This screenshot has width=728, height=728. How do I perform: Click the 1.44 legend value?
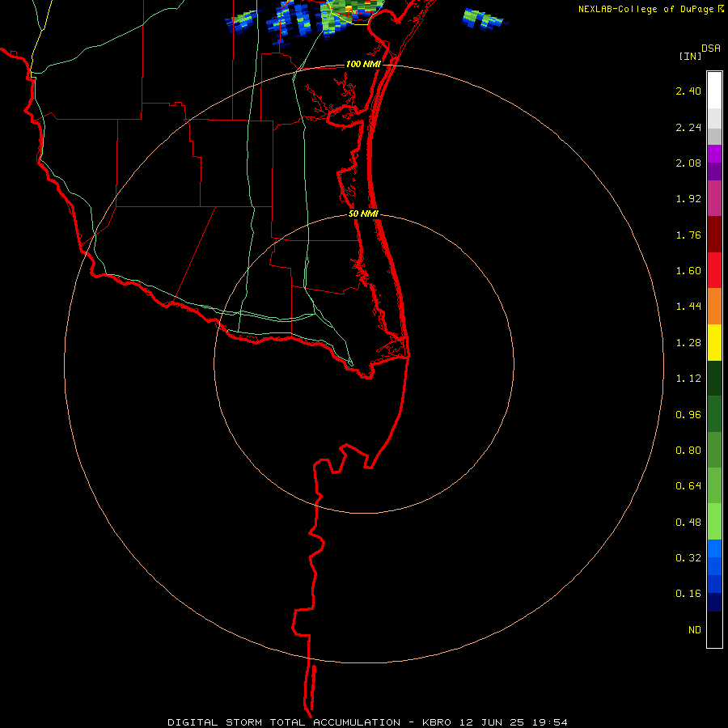coord(688,307)
